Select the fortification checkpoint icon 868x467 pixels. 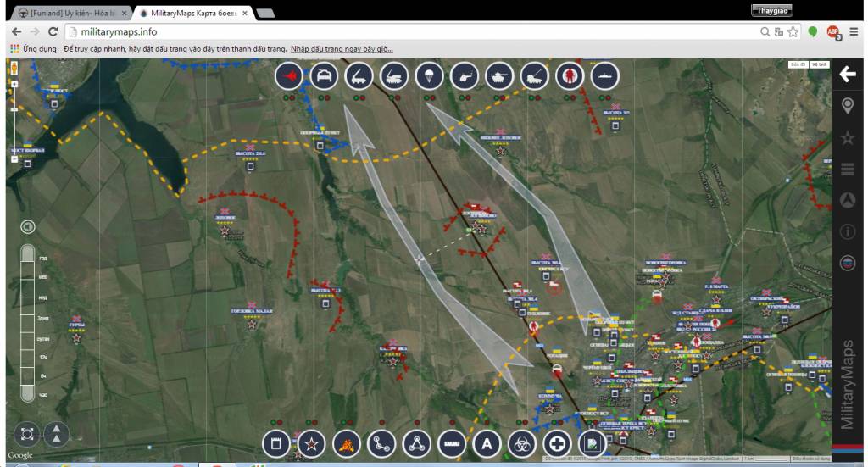click(x=276, y=444)
